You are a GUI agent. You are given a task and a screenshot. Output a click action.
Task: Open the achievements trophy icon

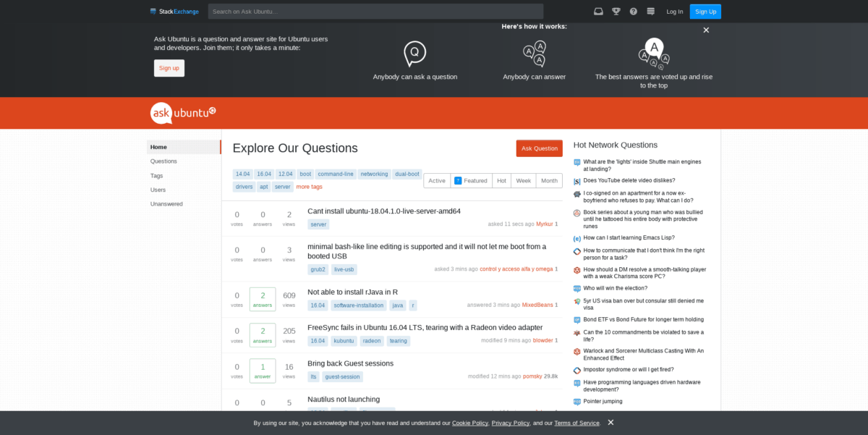tap(616, 11)
